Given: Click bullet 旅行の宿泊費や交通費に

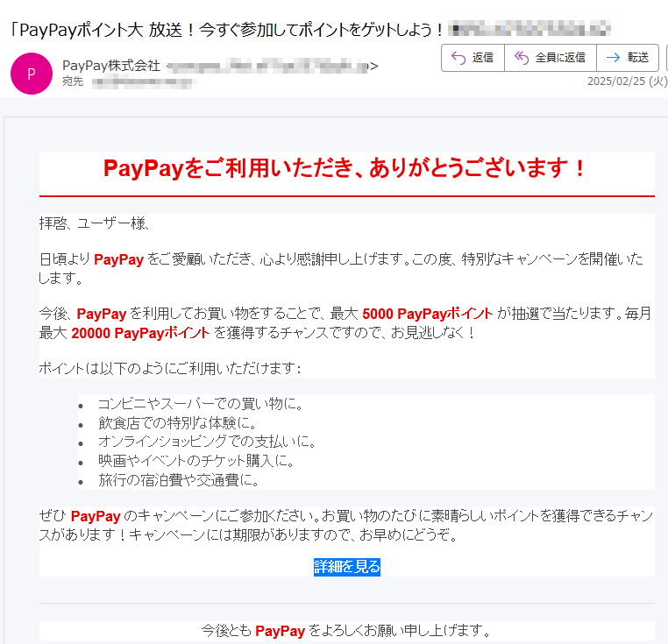Looking at the screenshot, I should click(x=179, y=480).
